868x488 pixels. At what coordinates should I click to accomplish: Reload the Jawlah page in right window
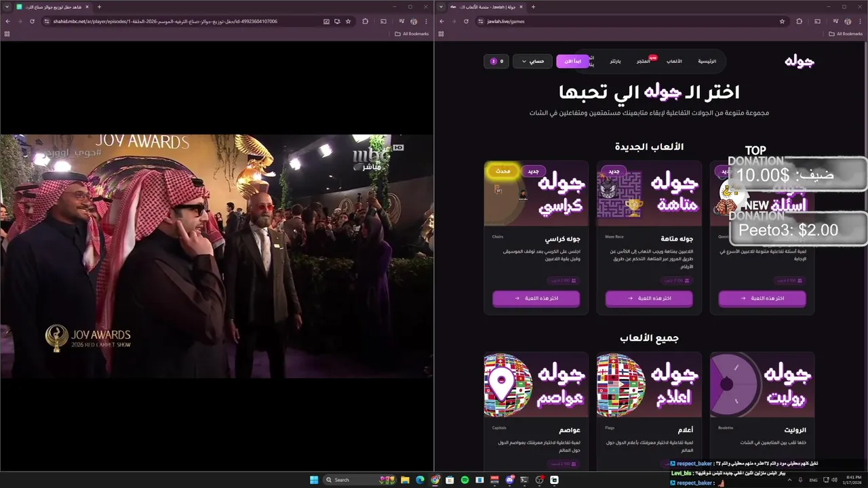pyautogui.click(x=466, y=21)
